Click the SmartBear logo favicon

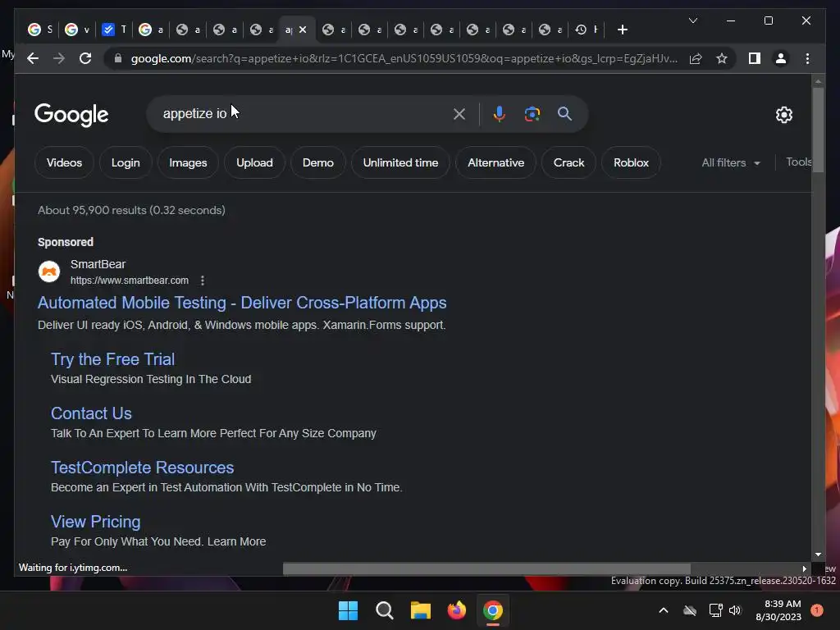49,272
